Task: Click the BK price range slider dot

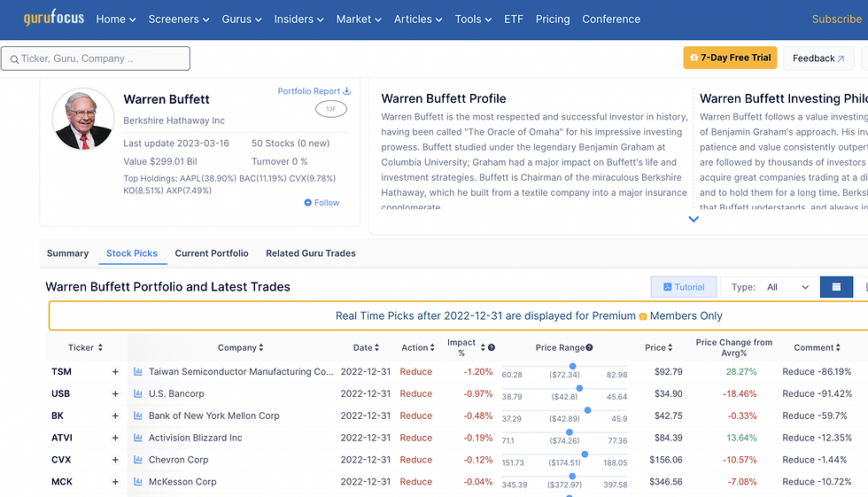Action: tap(588, 410)
